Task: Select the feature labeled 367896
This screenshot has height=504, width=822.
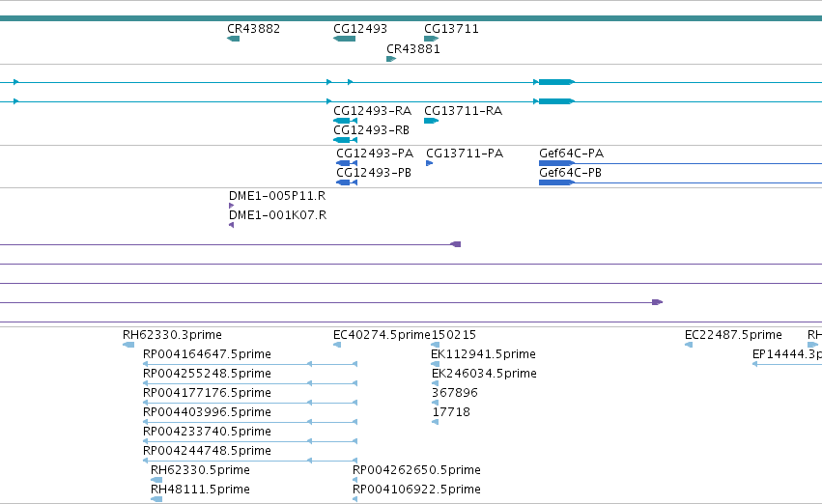Action: [x=435, y=403]
